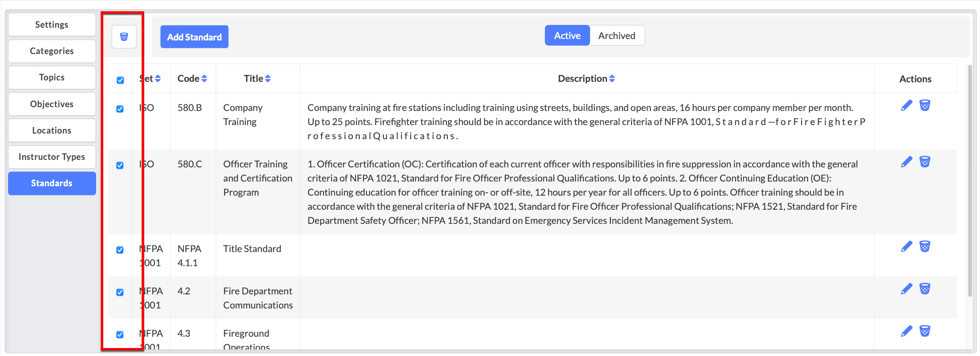
Task: Delete the Officer Training and Certification Program
Action: pos(925,162)
